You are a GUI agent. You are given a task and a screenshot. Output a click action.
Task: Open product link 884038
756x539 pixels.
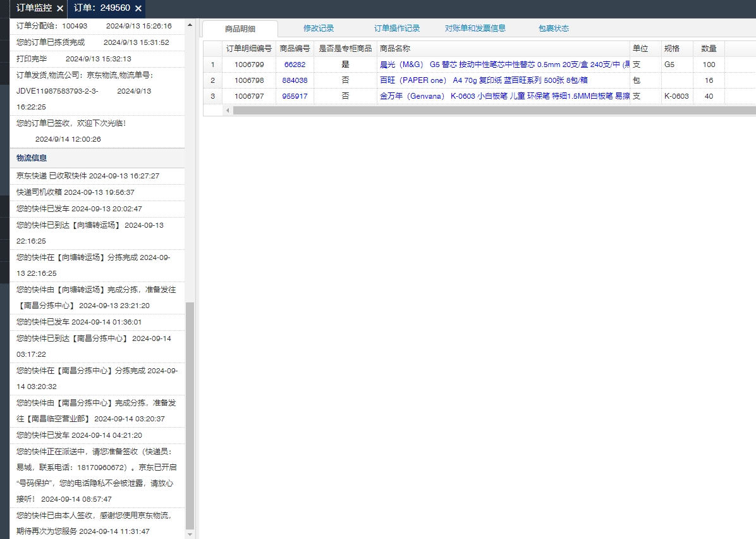pyautogui.click(x=295, y=80)
